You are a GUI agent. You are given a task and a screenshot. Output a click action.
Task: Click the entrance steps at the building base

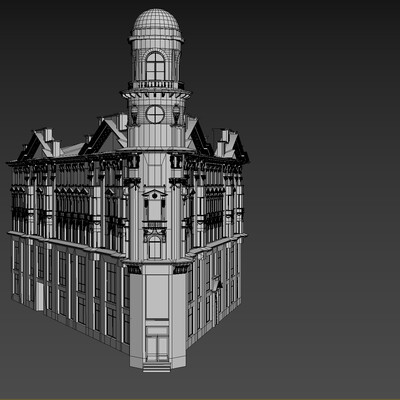[157, 367]
